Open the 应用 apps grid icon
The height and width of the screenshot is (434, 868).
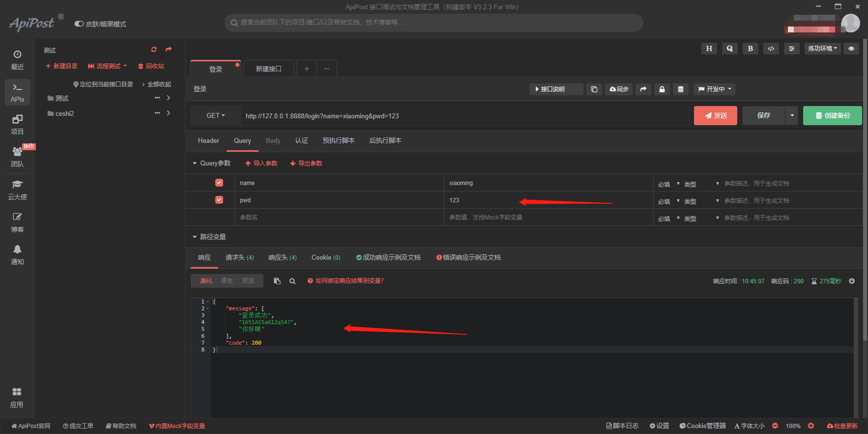pyautogui.click(x=17, y=397)
